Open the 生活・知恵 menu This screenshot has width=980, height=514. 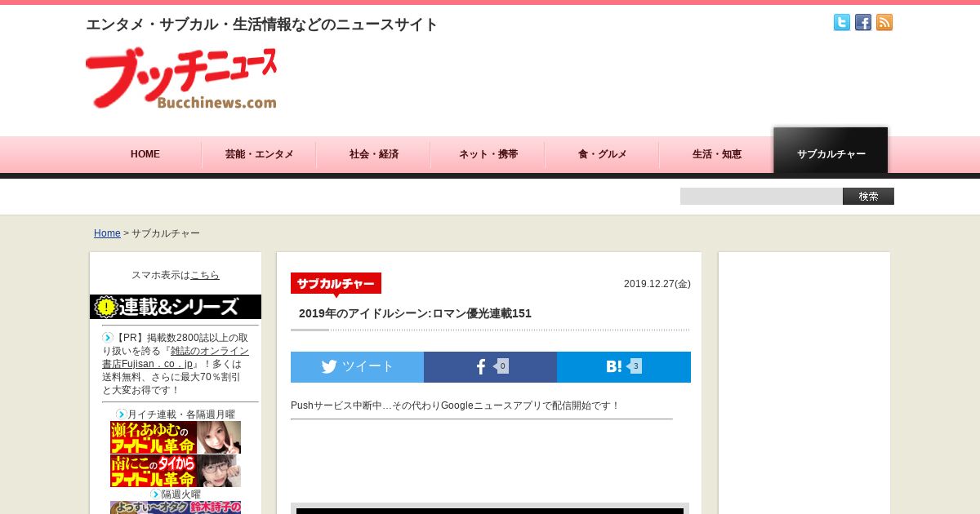point(716,154)
